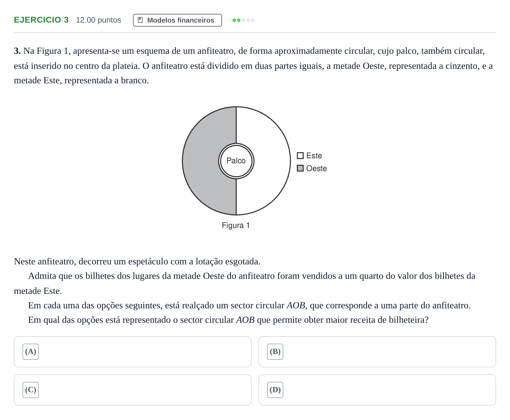Click the (B) letter badge
Viewport: 510px width, 420px height.
275,351
